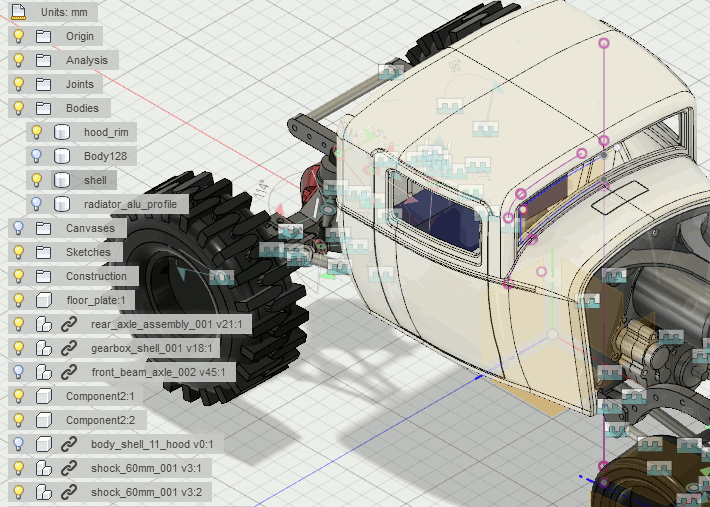Show radiator_alu_profile using its bulb
710x507 pixels.
click(x=37, y=204)
